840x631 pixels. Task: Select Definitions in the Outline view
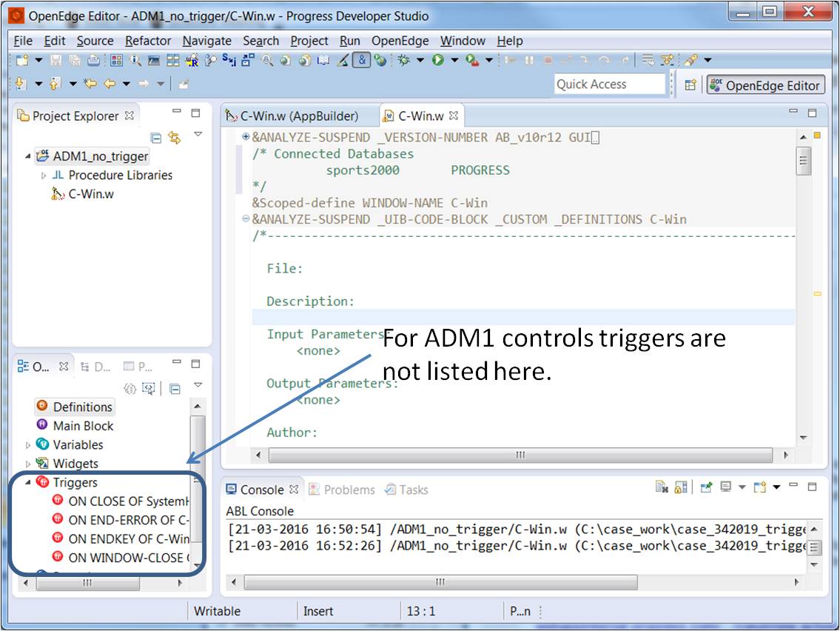pyautogui.click(x=82, y=407)
